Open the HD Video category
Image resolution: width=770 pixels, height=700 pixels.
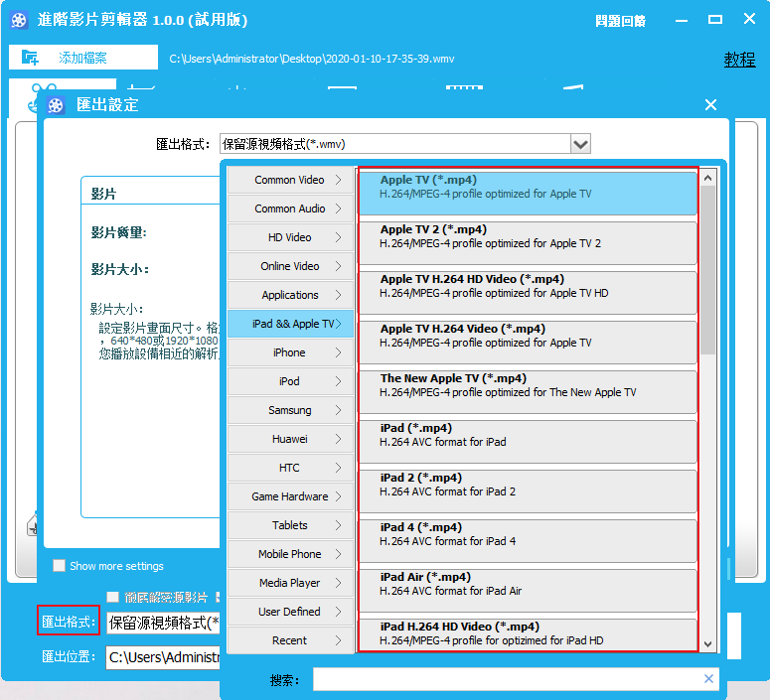(290, 237)
